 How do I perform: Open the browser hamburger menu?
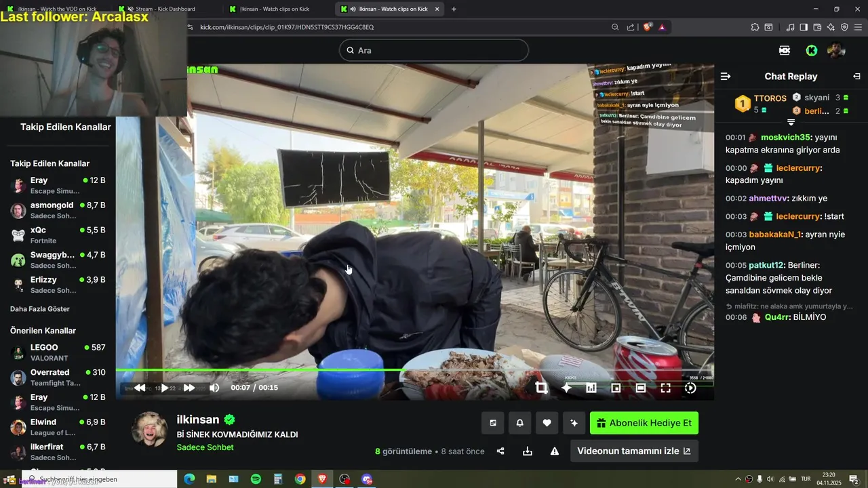coord(858,27)
